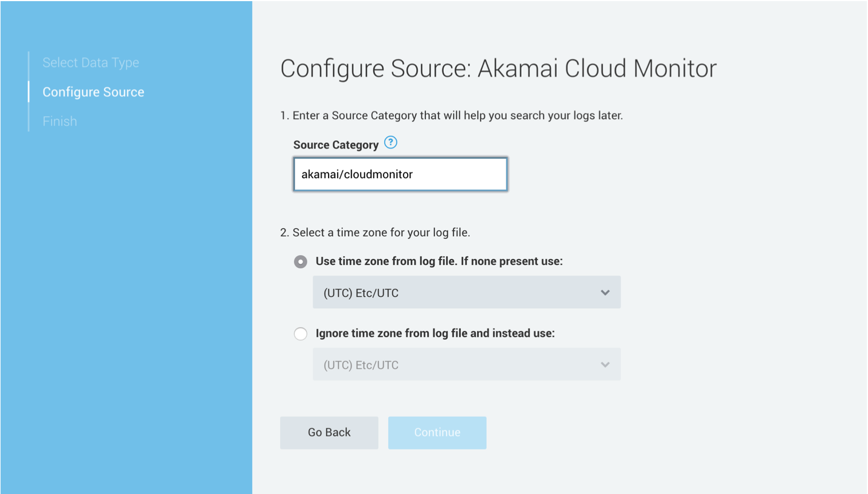Go to the Select Data Type step

[x=91, y=62]
